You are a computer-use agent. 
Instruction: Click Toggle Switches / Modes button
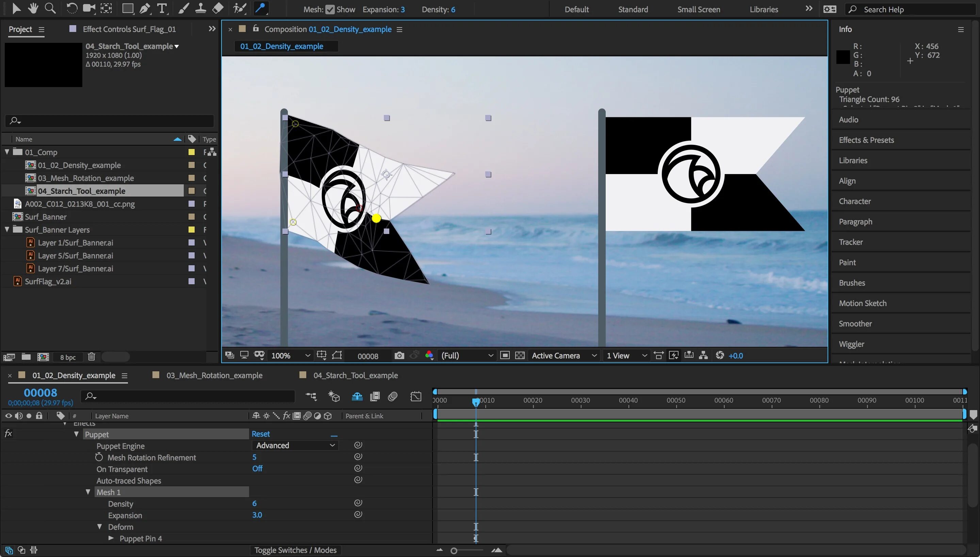click(295, 550)
